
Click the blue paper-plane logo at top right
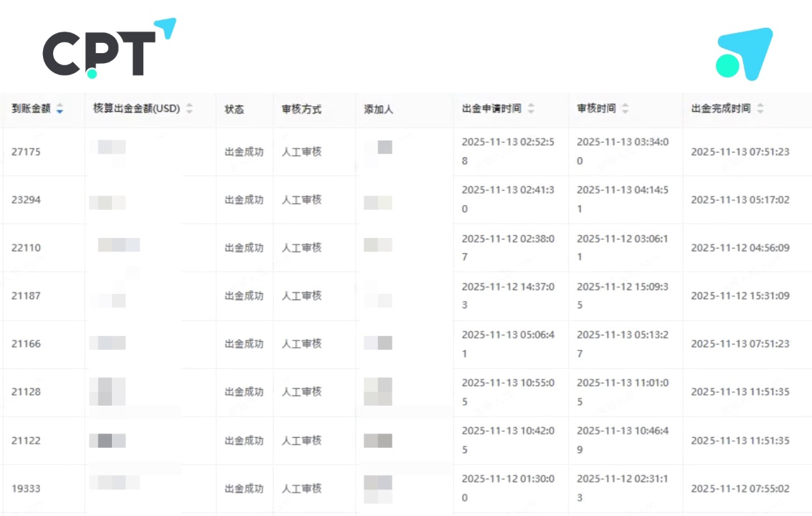coord(744,54)
